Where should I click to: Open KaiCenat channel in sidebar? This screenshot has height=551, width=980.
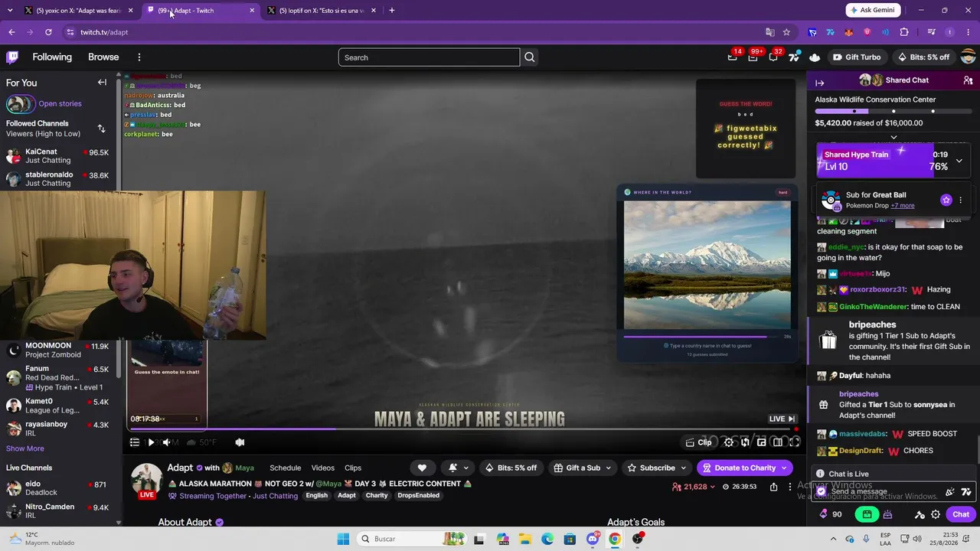tap(57, 156)
